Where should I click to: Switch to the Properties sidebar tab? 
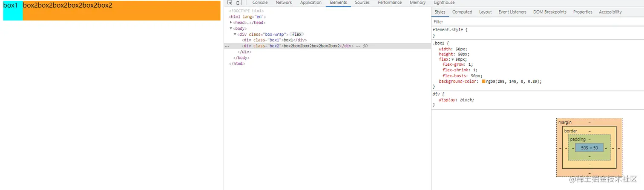point(583,12)
